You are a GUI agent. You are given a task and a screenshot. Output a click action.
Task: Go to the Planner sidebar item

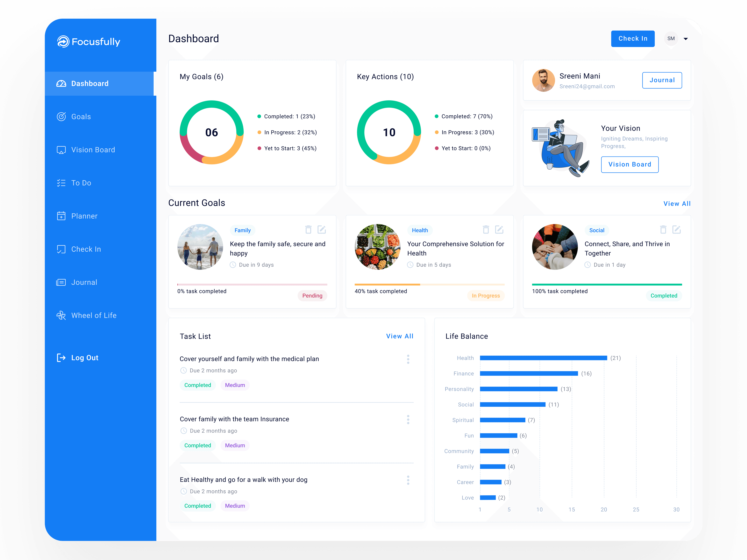tap(84, 216)
